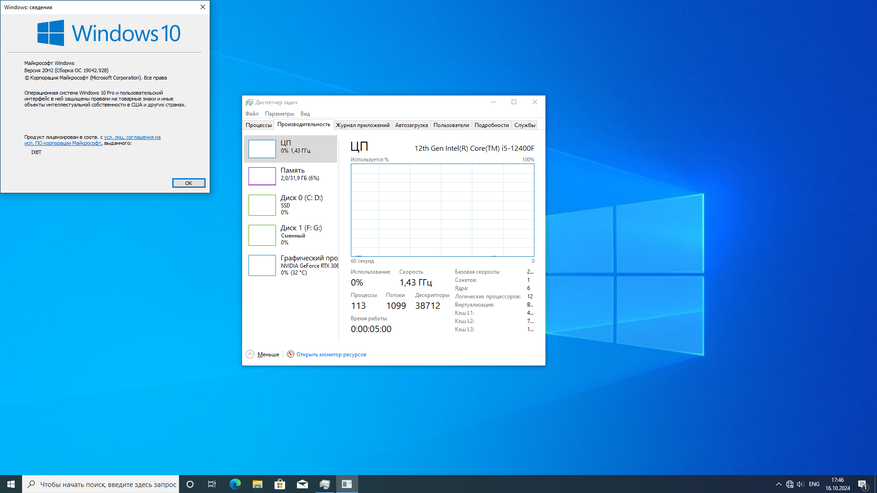This screenshot has height=493, width=877.
Task: Select Диск 0 (C: D:) in sidebar
Action: [x=290, y=204]
